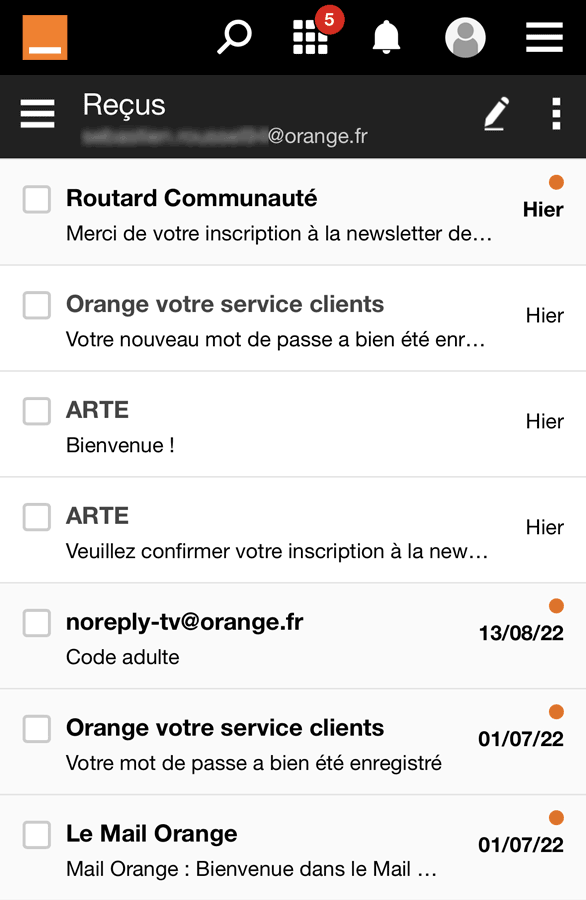
Task: Compose a new email with pencil icon
Action: (x=496, y=114)
